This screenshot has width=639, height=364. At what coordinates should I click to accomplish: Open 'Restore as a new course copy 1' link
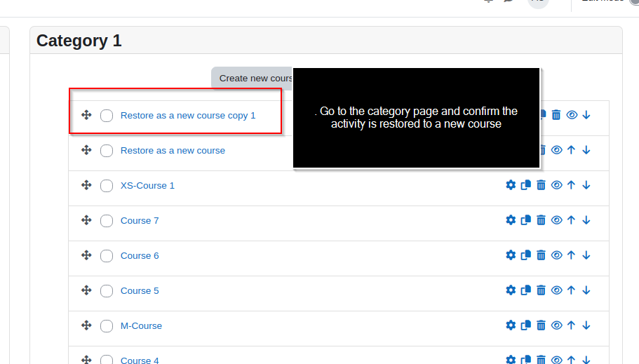(x=188, y=115)
